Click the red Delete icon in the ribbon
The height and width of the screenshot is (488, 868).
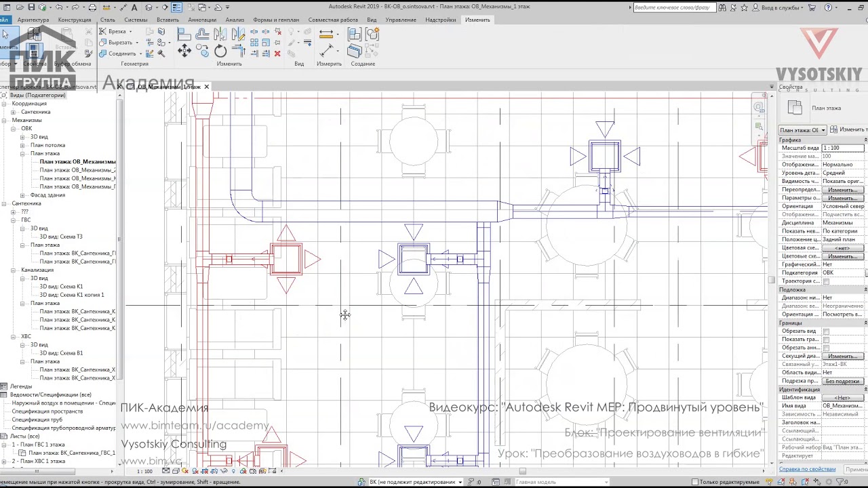click(277, 54)
